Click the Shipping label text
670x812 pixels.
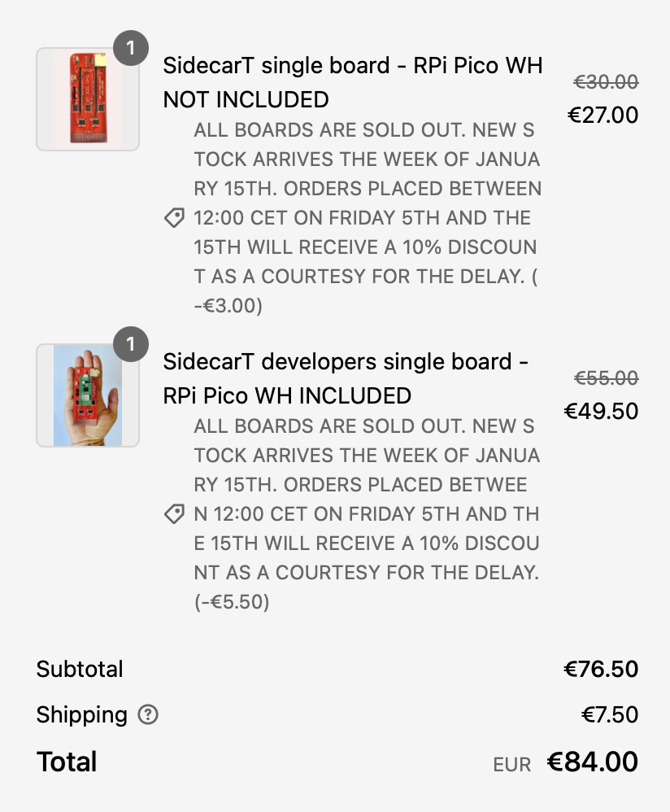pyautogui.click(x=82, y=715)
